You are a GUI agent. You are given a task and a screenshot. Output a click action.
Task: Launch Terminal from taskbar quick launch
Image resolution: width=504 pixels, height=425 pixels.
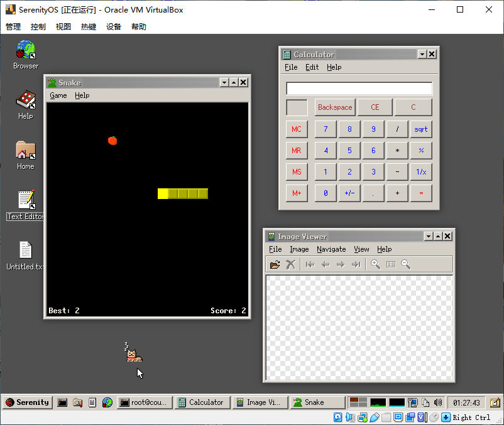(x=62, y=402)
